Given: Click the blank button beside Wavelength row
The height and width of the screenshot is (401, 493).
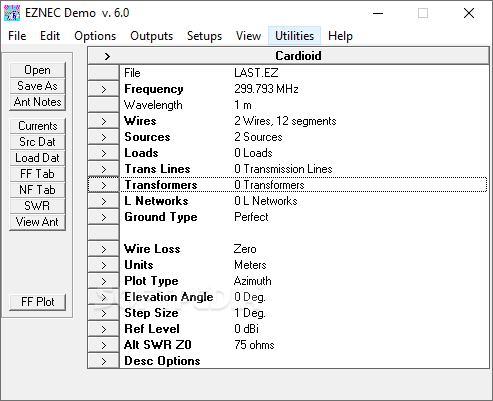Looking at the screenshot, I should coord(104,105).
